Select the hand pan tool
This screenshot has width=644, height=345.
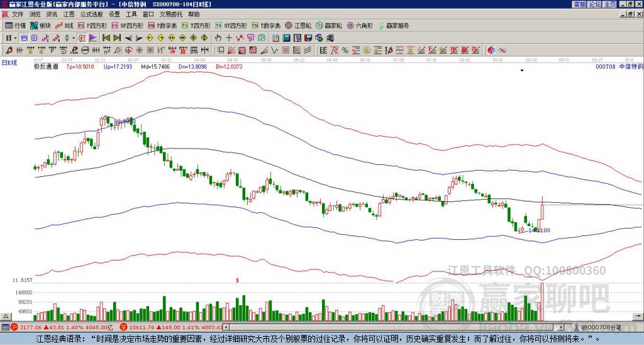click(218, 38)
